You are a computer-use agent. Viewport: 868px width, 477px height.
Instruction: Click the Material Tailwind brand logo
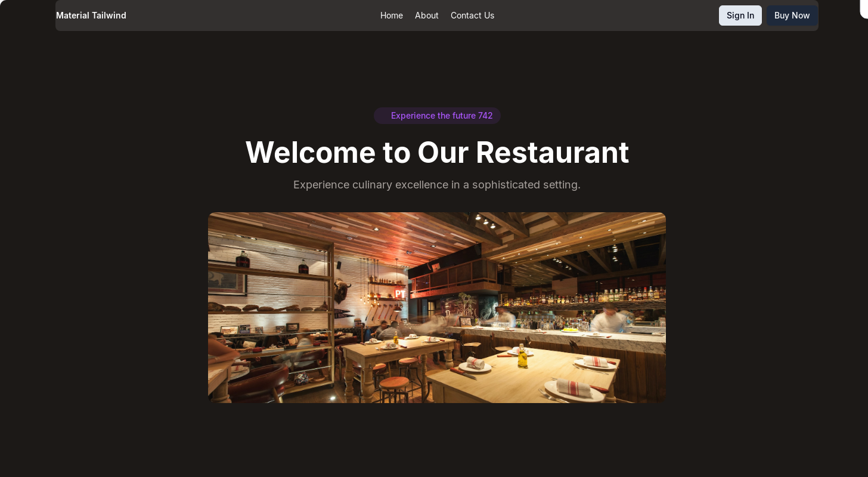91,16
